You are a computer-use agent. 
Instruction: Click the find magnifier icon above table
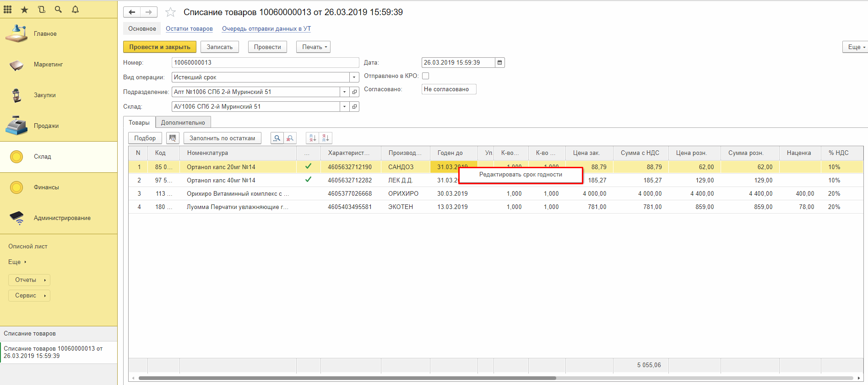[277, 138]
